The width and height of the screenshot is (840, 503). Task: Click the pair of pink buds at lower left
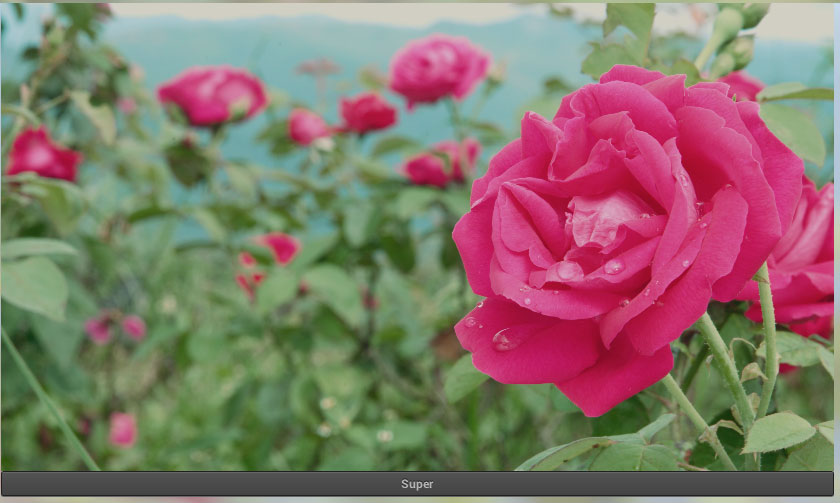pyautogui.click(x=115, y=328)
